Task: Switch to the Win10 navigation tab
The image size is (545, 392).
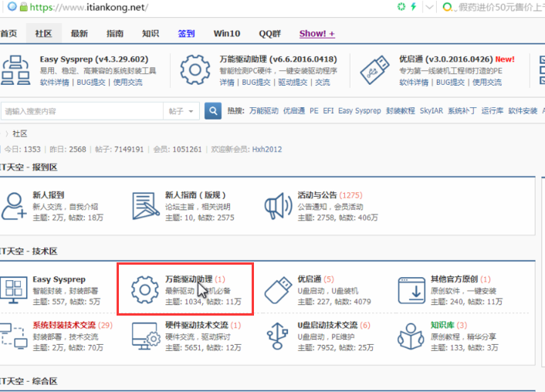Action: pos(227,33)
